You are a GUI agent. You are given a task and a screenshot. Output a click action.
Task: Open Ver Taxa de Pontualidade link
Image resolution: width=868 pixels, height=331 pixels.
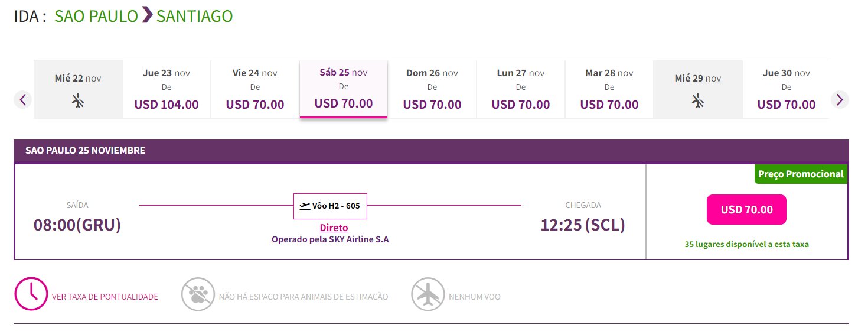pyautogui.click(x=105, y=297)
